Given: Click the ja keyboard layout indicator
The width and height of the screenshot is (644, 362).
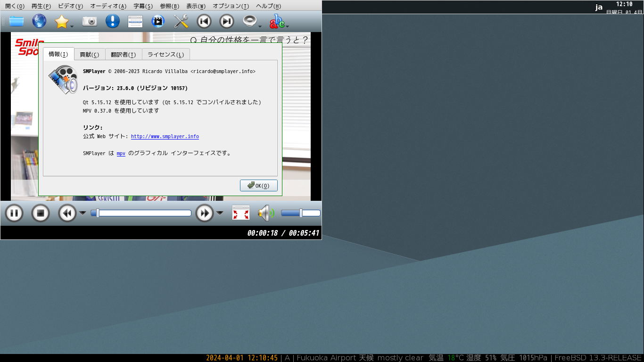Looking at the screenshot, I should click(x=599, y=7).
